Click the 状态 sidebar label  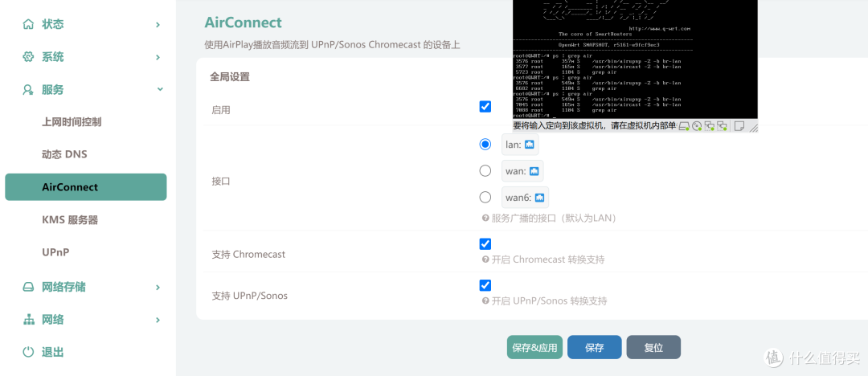pos(52,24)
